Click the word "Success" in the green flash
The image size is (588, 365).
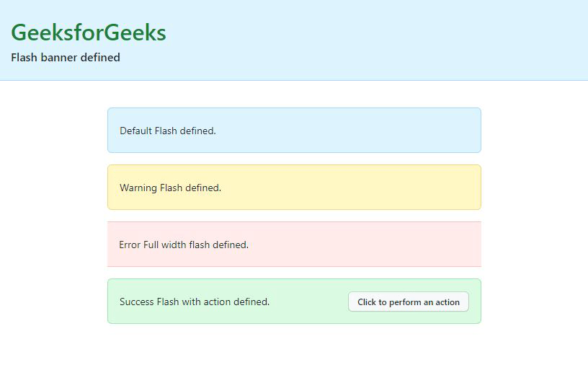click(x=137, y=302)
